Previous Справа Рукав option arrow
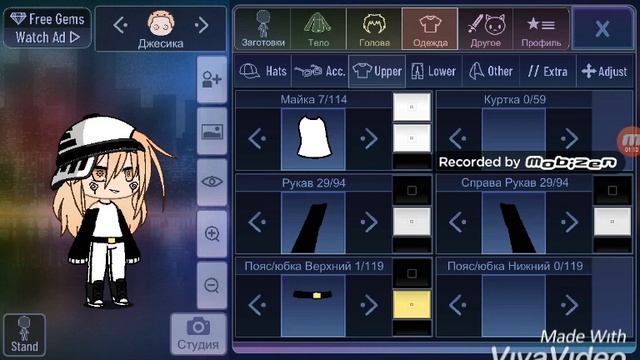The image size is (640, 360). pyautogui.click(x=458, y=222)
